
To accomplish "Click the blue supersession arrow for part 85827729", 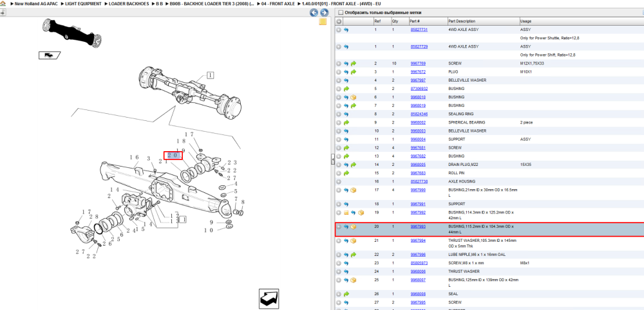I will coord(346,47).
